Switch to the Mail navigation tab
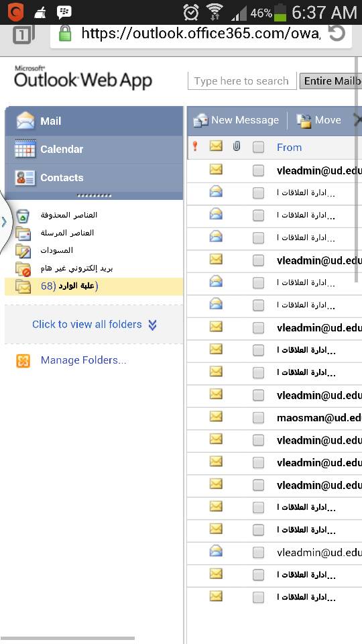This screenshot has width=362, height=644. tap(94, 121)
